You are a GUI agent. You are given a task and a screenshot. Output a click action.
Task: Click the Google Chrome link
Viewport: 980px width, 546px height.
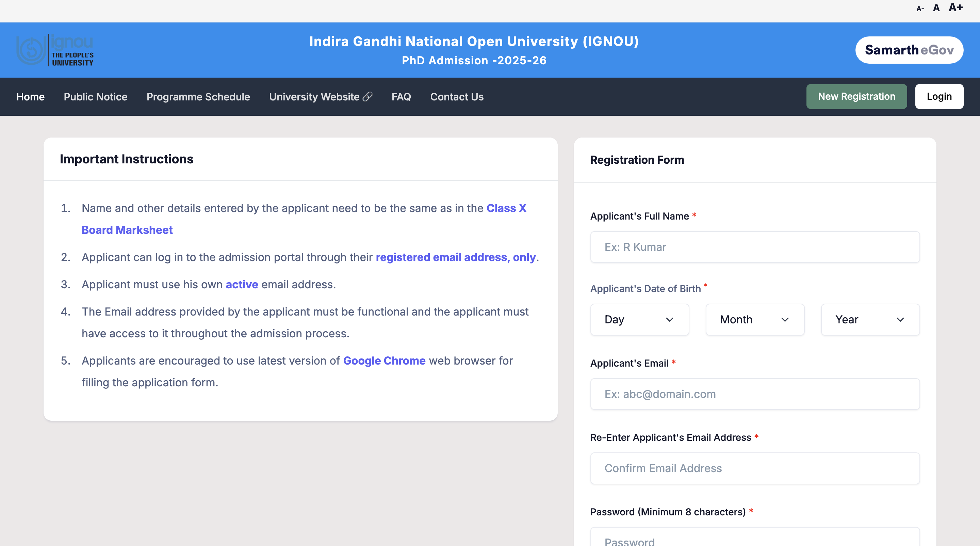[x=384, y=361]
